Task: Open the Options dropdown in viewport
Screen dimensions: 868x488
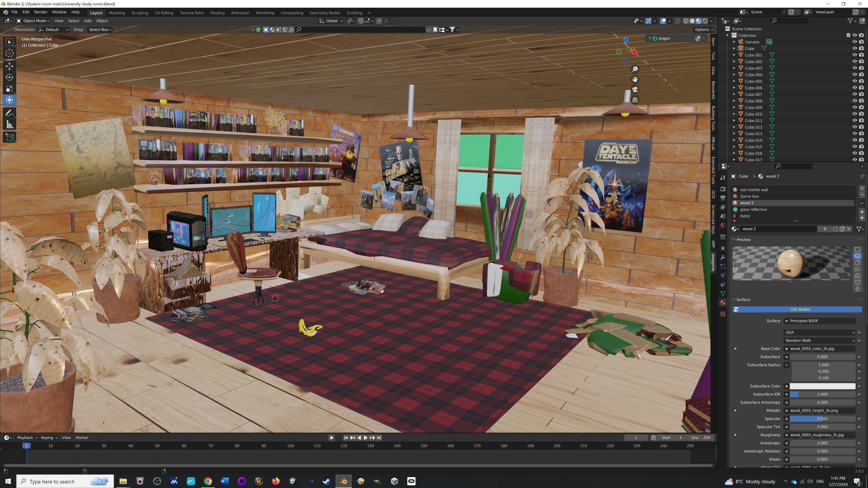Action: tap(704, 30)
